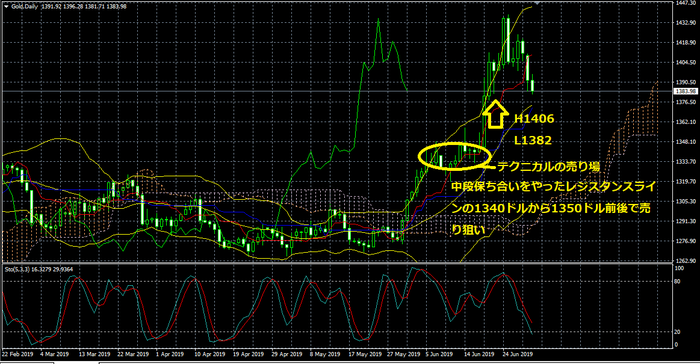This screenshot has width=700, height=364.
Task: Click the 19 Apr 2019 date label
Action: (x=249, y=354)
